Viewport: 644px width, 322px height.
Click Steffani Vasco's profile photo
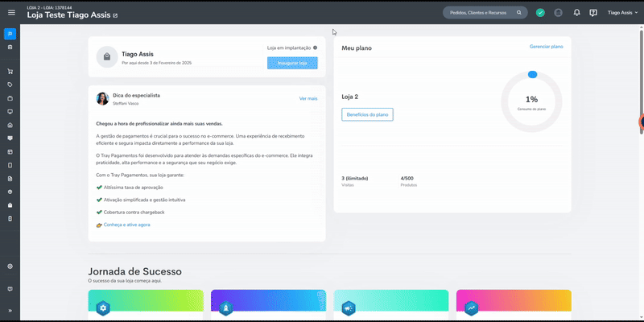103,98
